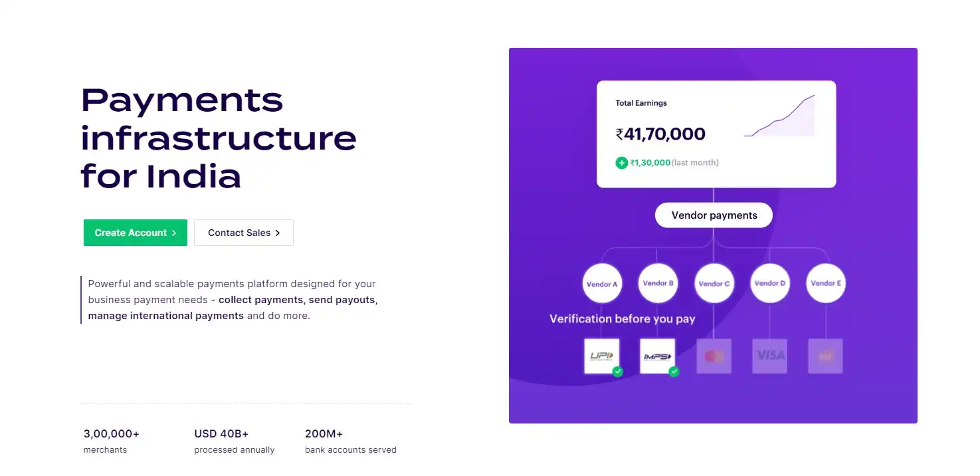Select the IMPS payment logo

657,356
